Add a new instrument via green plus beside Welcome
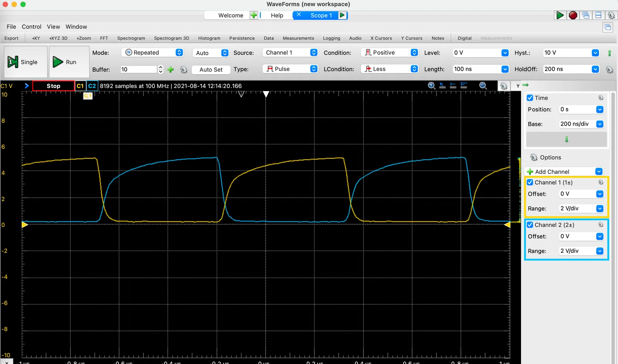This screenshot has width=618, height=364. click(x=253, y=15)
